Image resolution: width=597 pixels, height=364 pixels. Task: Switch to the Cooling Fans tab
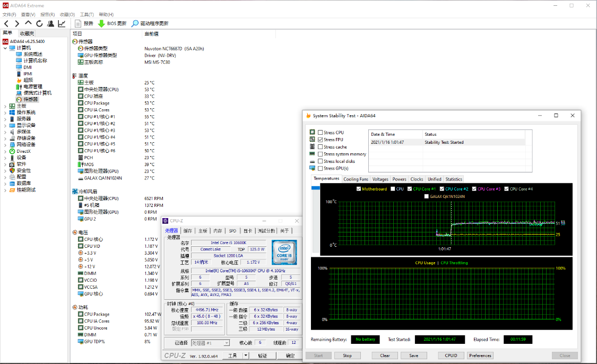[356, 179]
